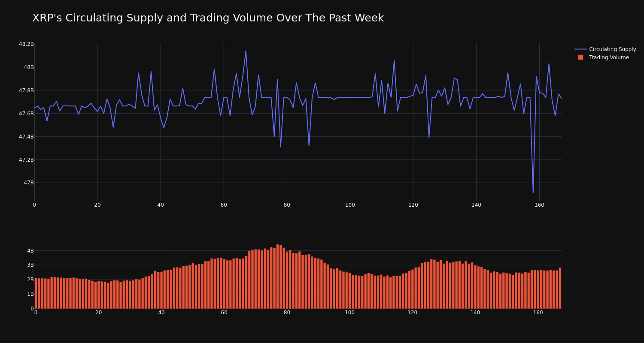Click x-axis tick 100 under supply chart
Image resolution: width=644 pixels, height=343 pixels.
pyautogui.click(x=350, y=205)
